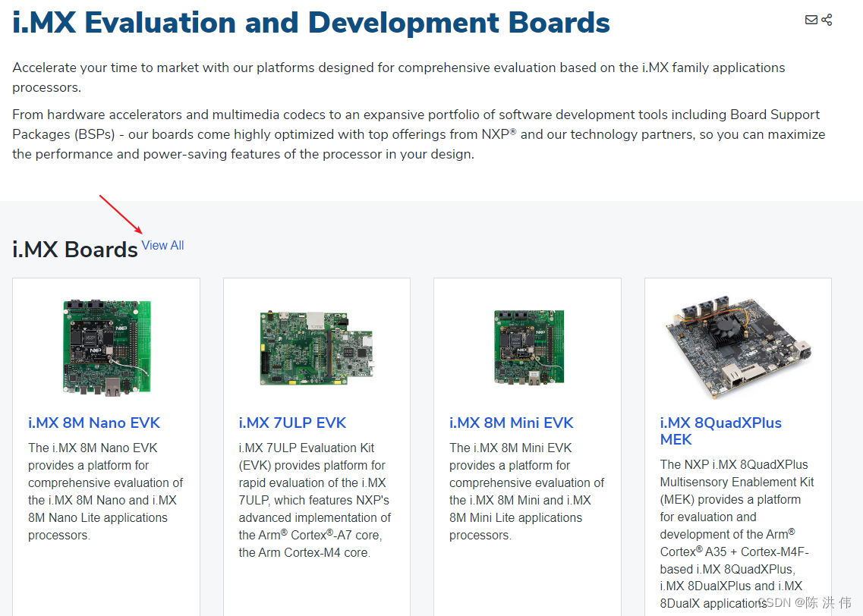863x616 pixels.
Task: Click the i.MX Boards section heading
Action: click(x=74, y=249)
